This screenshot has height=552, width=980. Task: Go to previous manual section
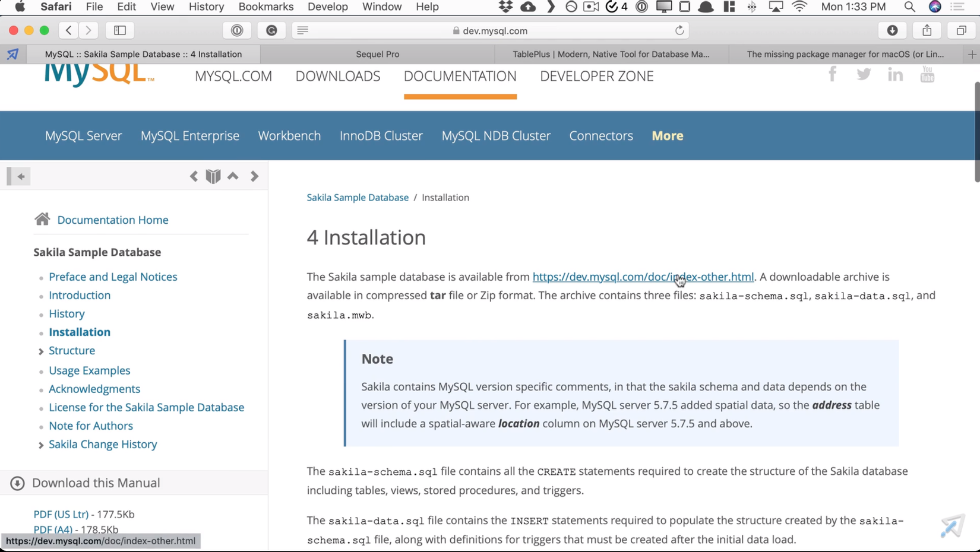click(x=194, y=176)
